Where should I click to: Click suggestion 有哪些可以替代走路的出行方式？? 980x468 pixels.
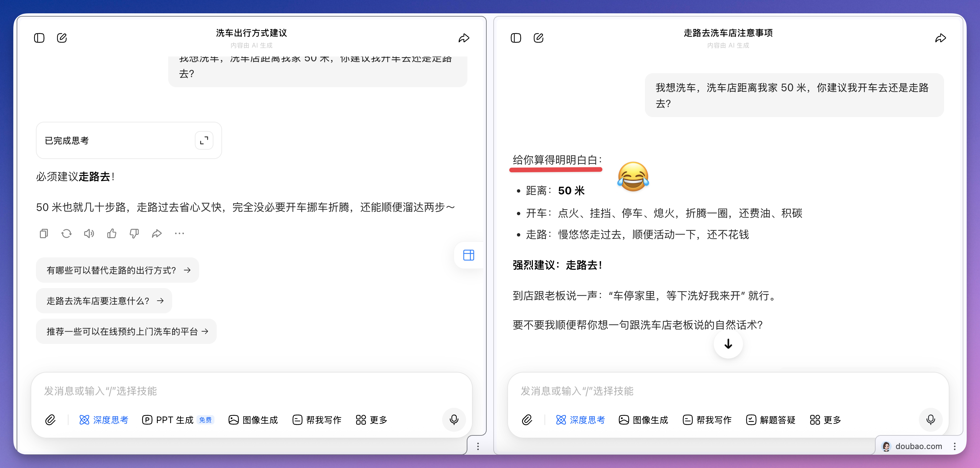[x=117, y=270]
